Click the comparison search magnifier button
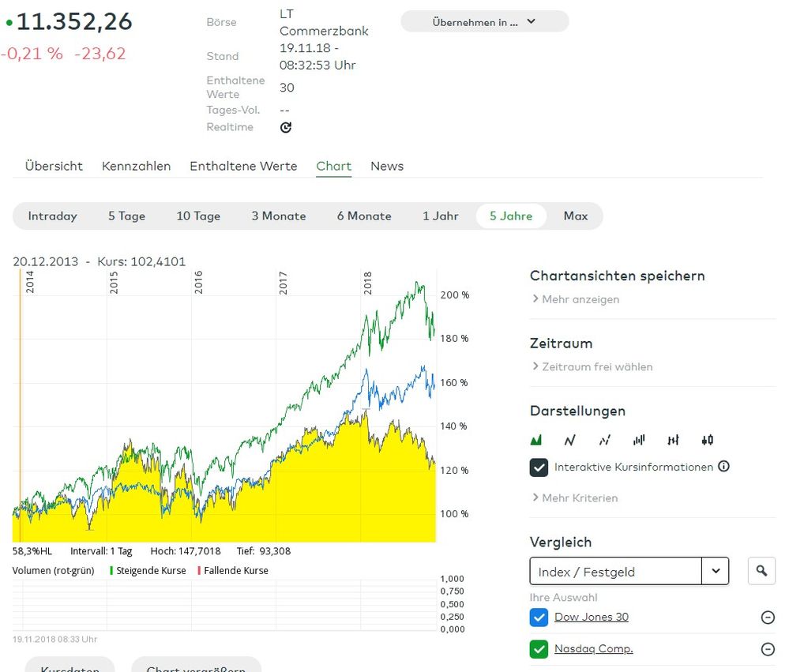Screen dimensions: 789x672 pyautogui.click(x=761, y=571)
